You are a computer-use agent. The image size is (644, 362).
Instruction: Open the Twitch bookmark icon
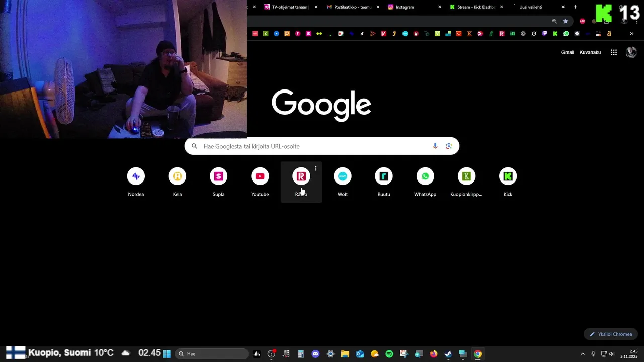tap(544, 34)
